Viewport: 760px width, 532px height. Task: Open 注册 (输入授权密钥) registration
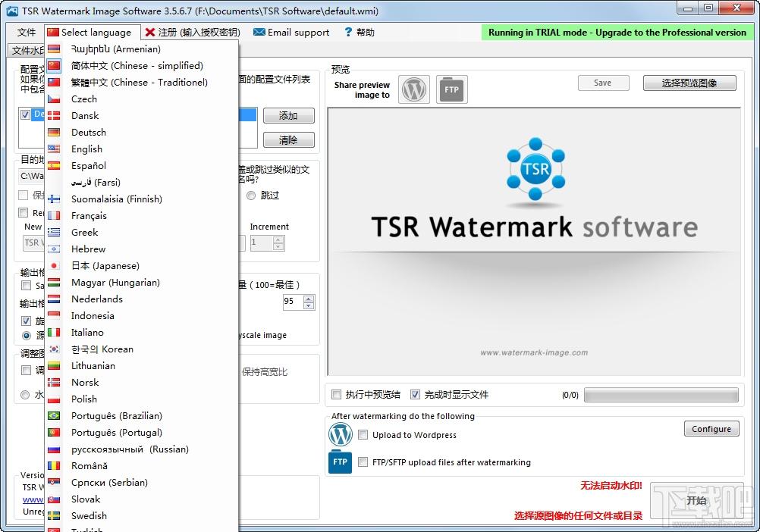[x=193, y=33]
